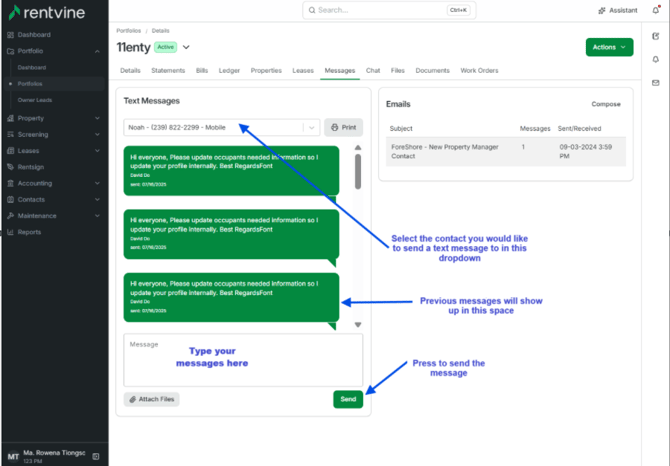Expand the Accounting sidebar chevron
Viewport: 670px width, 466px height.
[x=97, y=183]
